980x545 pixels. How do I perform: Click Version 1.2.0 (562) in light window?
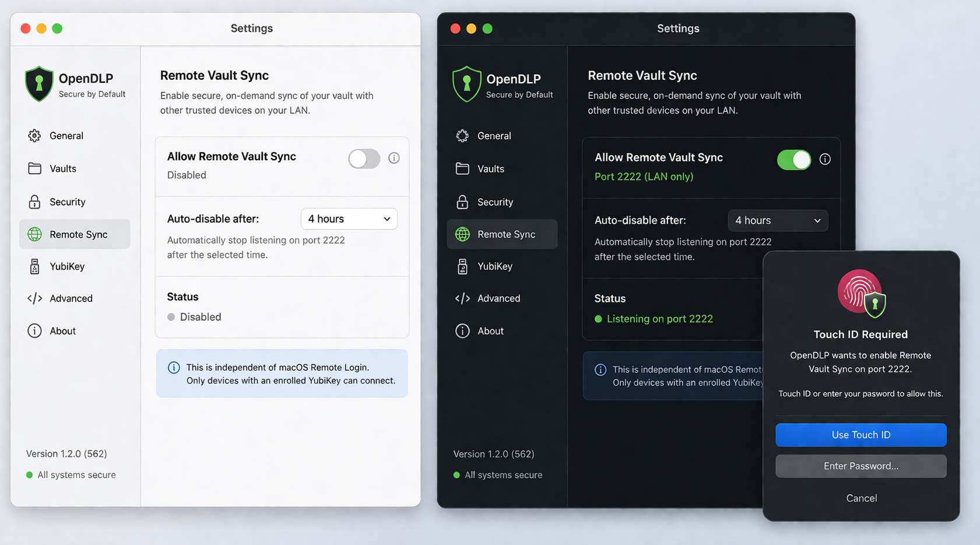click(x=66, y=453)
